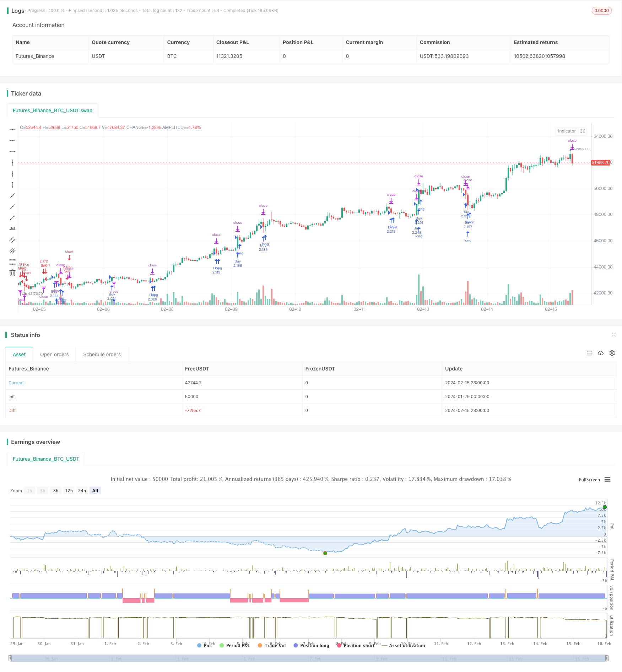The height and width of the screenshot is (672, 622).
Task: Click the FreeUSDT value 42744.2
Action: (x=193, y=383)
